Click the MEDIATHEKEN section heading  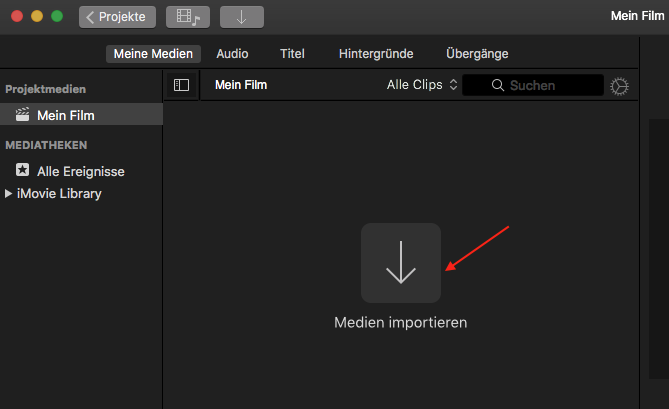click(x=46, y=145)
